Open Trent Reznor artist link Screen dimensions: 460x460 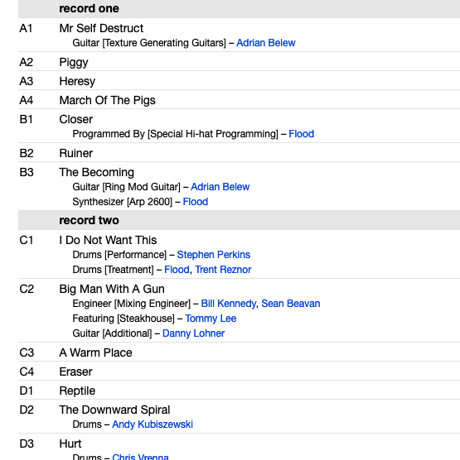223,270
